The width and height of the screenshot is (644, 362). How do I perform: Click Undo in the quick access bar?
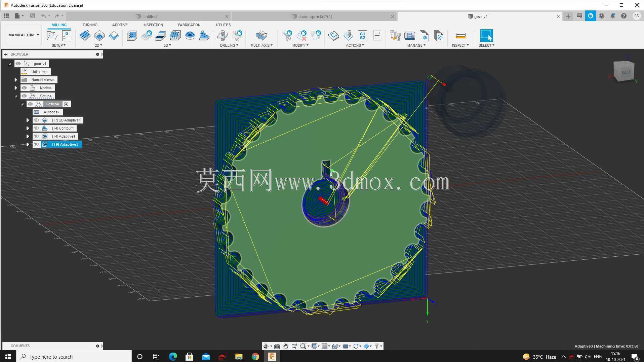coord(43,16)
